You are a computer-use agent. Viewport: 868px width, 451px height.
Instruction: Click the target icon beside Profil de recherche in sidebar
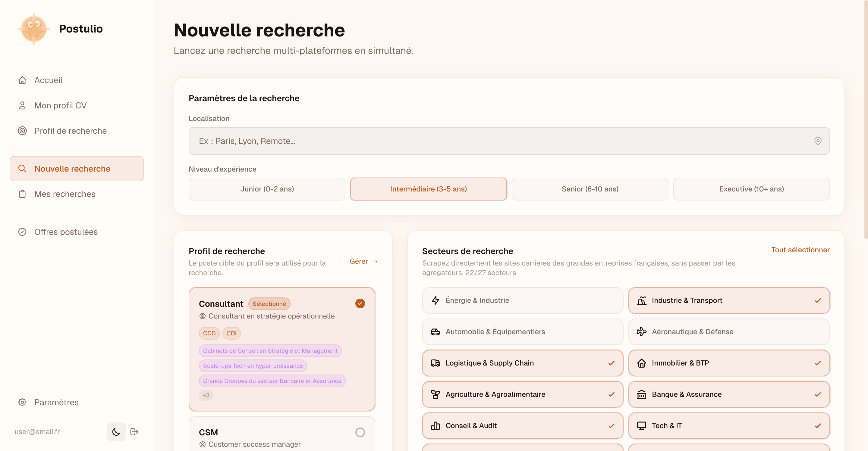pos(22,131)
